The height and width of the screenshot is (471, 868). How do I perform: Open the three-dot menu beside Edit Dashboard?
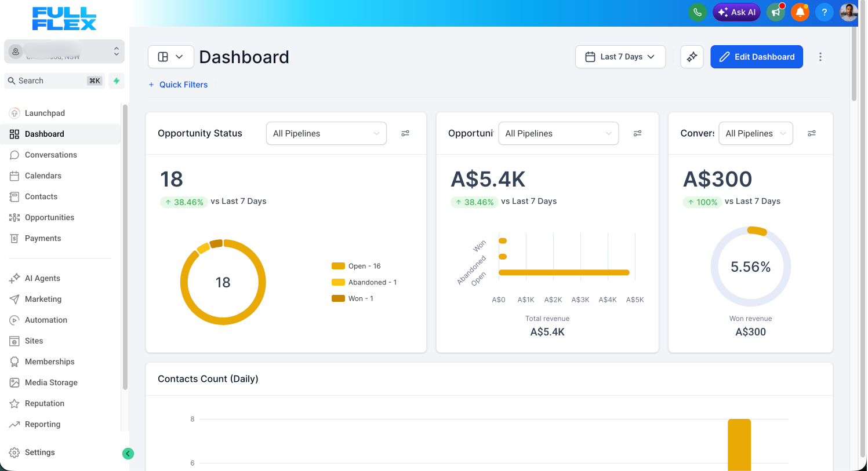point(820,56)
